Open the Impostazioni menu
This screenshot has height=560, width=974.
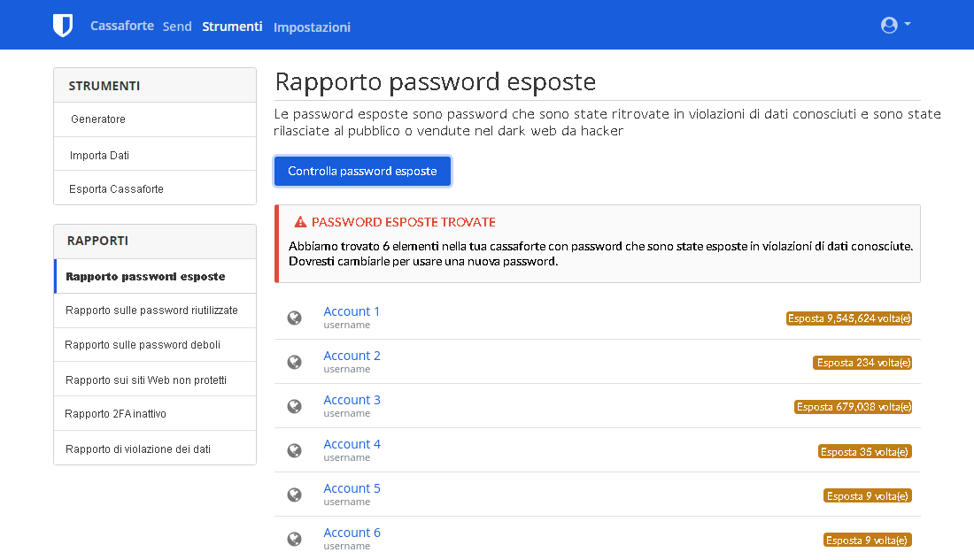coord(312,27)
